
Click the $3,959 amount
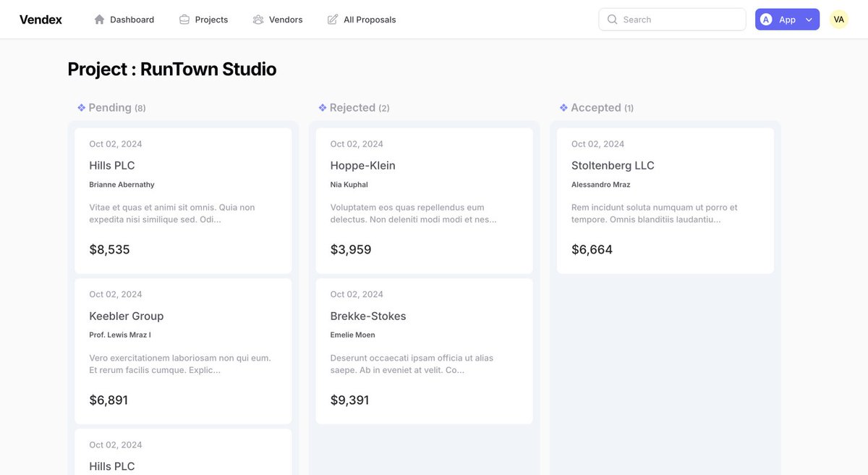click(351, 250)
